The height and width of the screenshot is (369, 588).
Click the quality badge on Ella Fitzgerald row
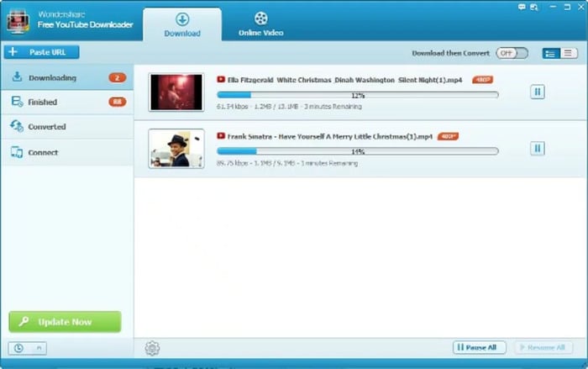pyautogui.click(x=483, y=80)
